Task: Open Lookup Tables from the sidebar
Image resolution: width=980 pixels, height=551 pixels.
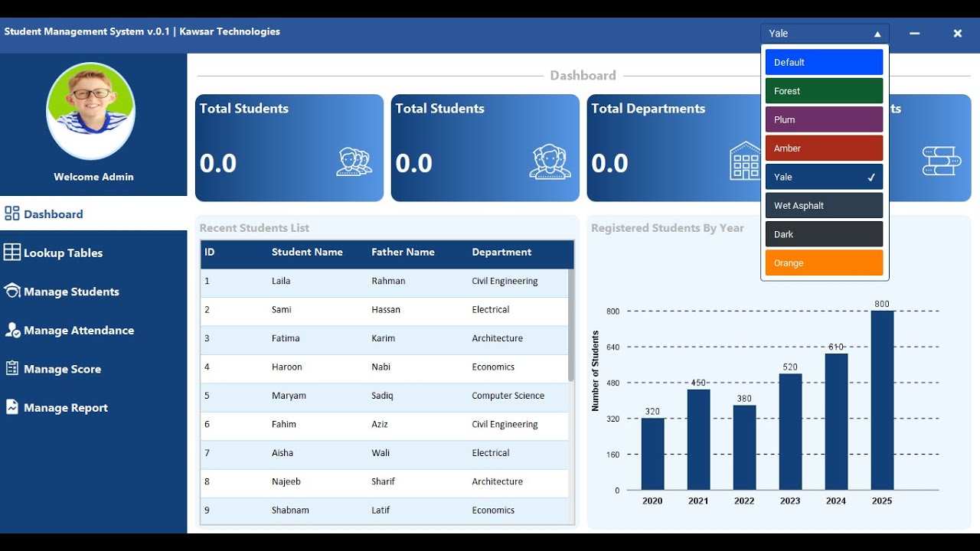Action: (93, 253)
